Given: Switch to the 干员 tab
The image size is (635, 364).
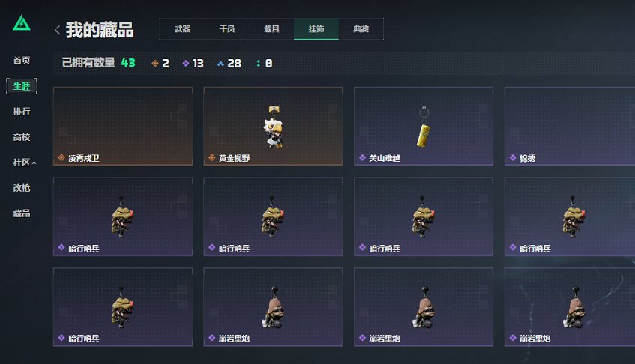Looking at the screenshot, I should [x=226, y=29].
